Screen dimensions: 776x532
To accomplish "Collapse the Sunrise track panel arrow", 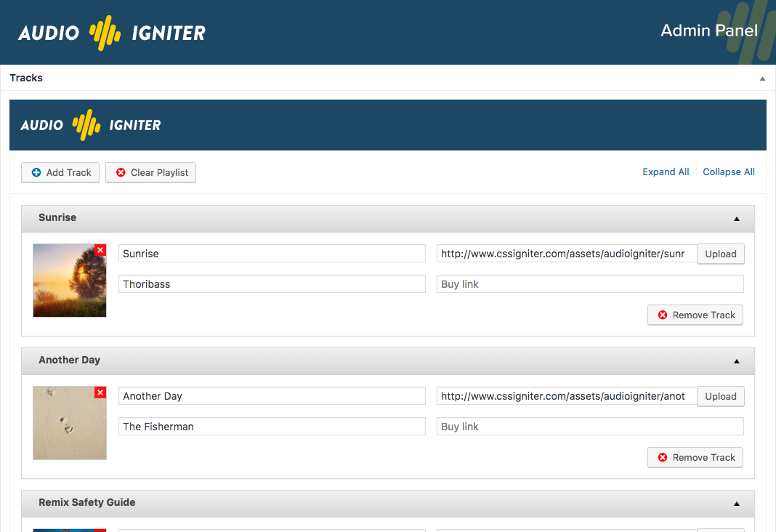I will (737, 219).
